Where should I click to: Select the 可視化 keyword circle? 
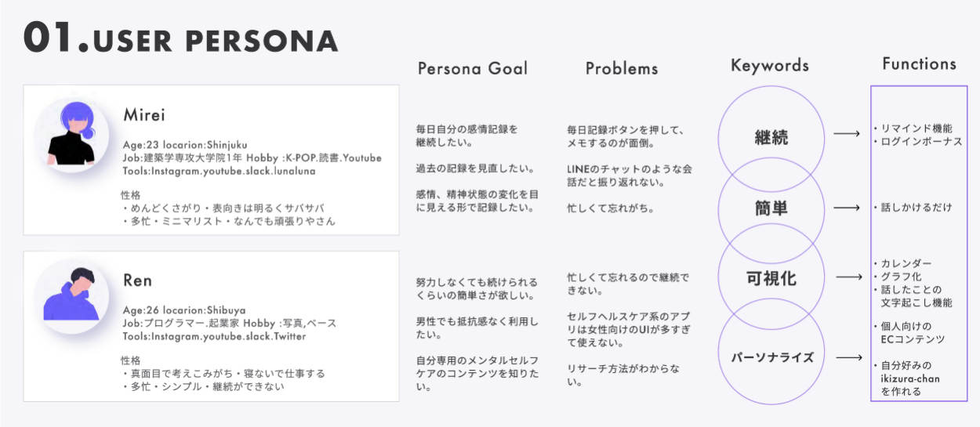click(771, 279)
